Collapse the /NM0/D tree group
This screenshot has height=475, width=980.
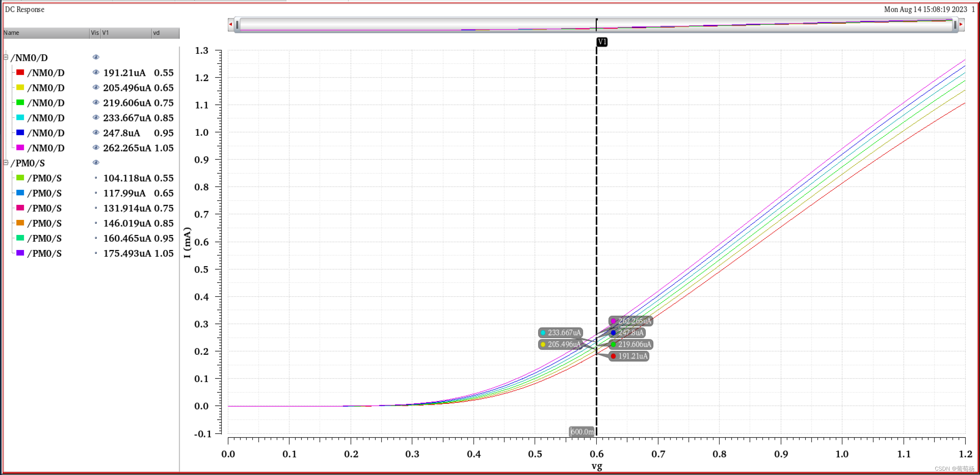[6, 57]
